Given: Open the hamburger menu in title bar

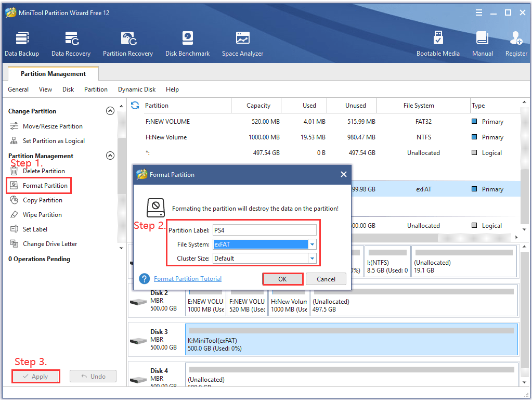Looking at the screenshot, I should click(x=479, y=12).
